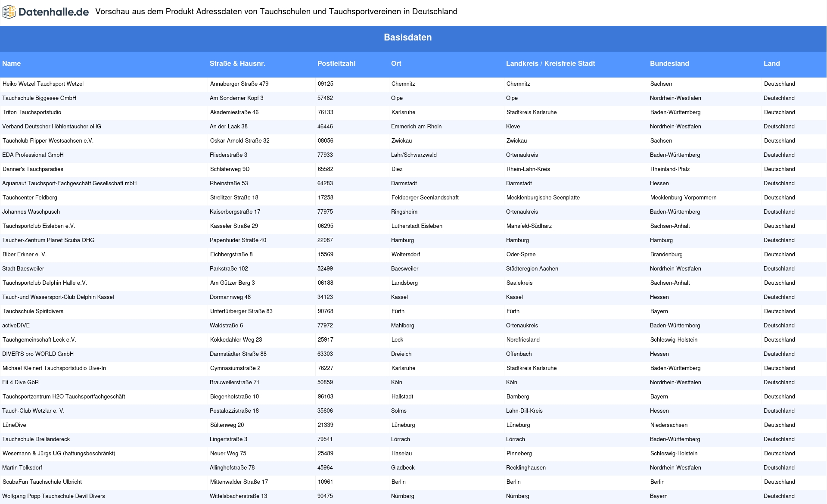This screenshot has height=504, width=827.
Task: Click the Basisdaten section header
Action: pyautogui.click(x=408, y=37)
